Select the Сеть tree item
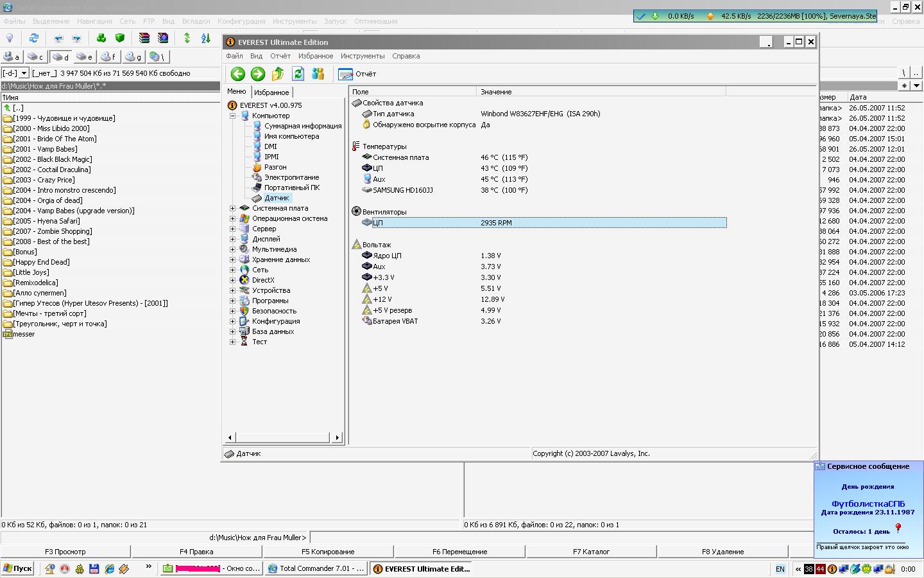Image resolution: width=924 pixels, height=578 pixels. pyautogui.click(x=260, y=270)
